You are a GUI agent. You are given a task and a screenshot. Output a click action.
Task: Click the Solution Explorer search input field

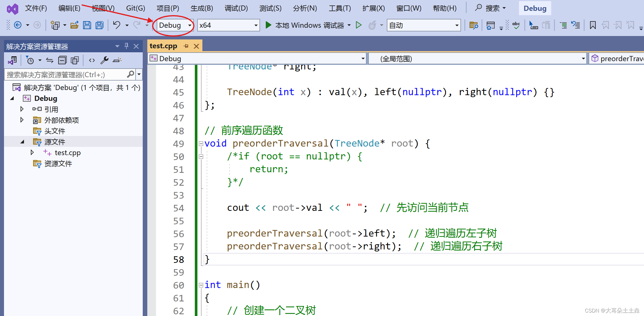point(66,75)
